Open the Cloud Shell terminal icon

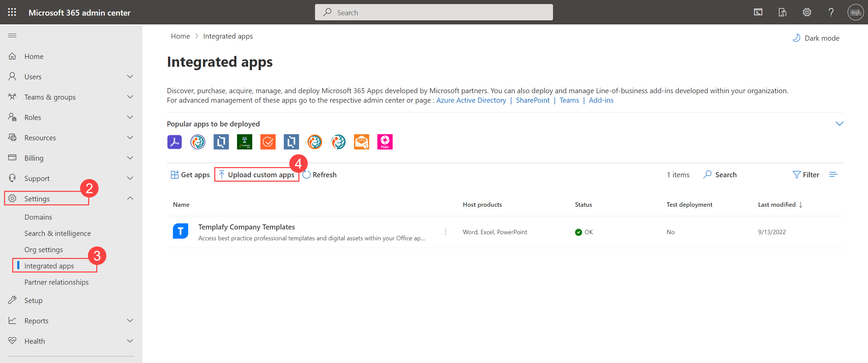pyautogui.click(x=758, y=12)
